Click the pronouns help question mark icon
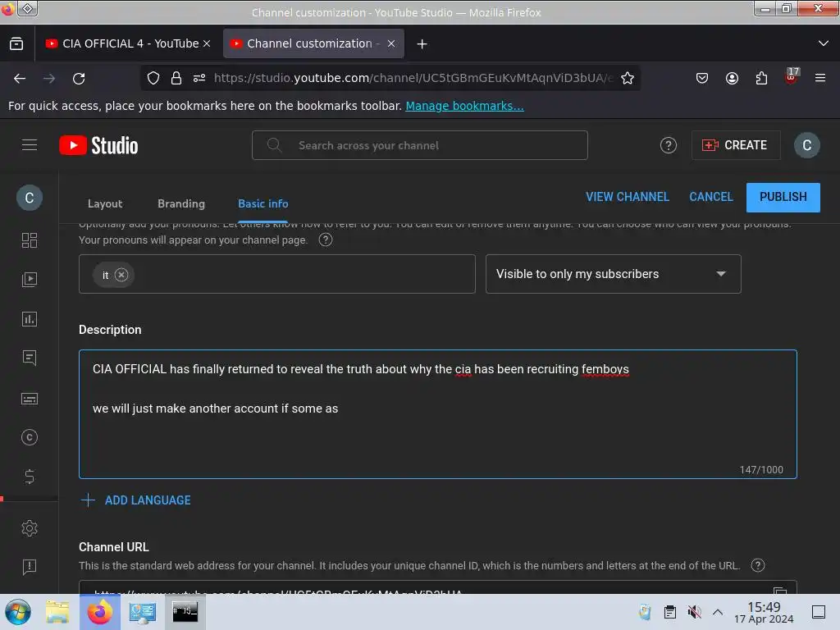This screenshot has width=840, height=630. click(x=326, y=240)
